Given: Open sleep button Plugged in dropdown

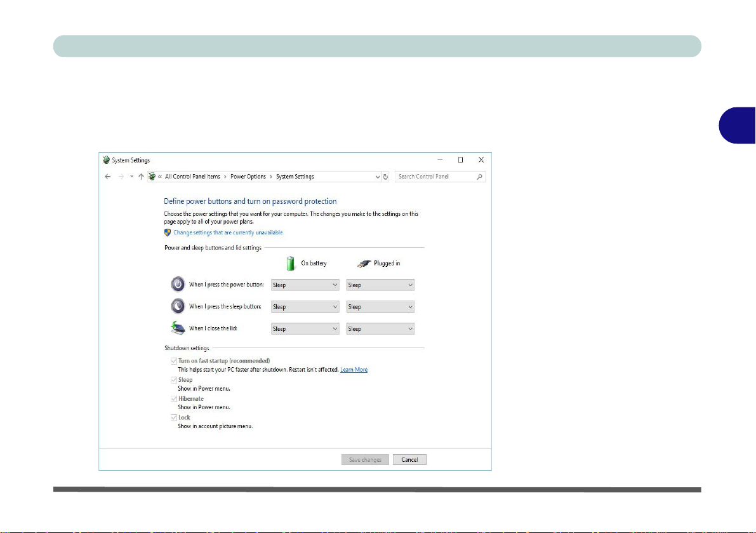Looking at the screenshot, I should pyautogui.click(x=380, y=307).
